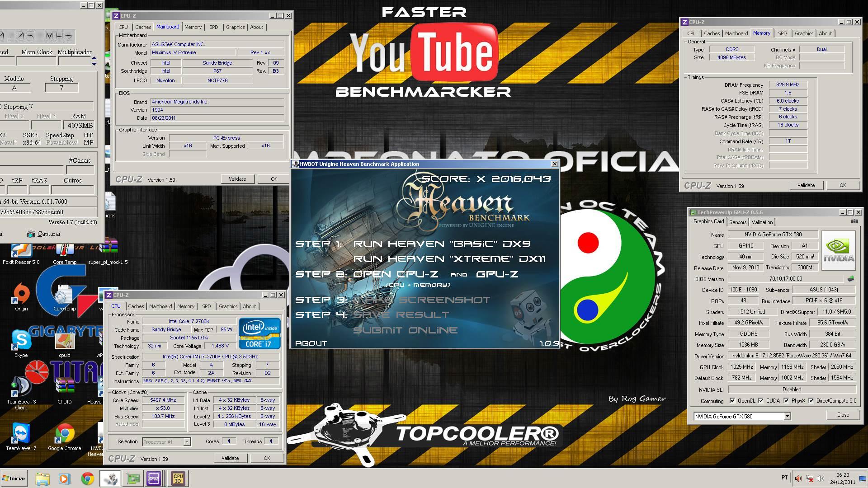
Task: Open the Iniciar start menu
Action: point(14,479)
